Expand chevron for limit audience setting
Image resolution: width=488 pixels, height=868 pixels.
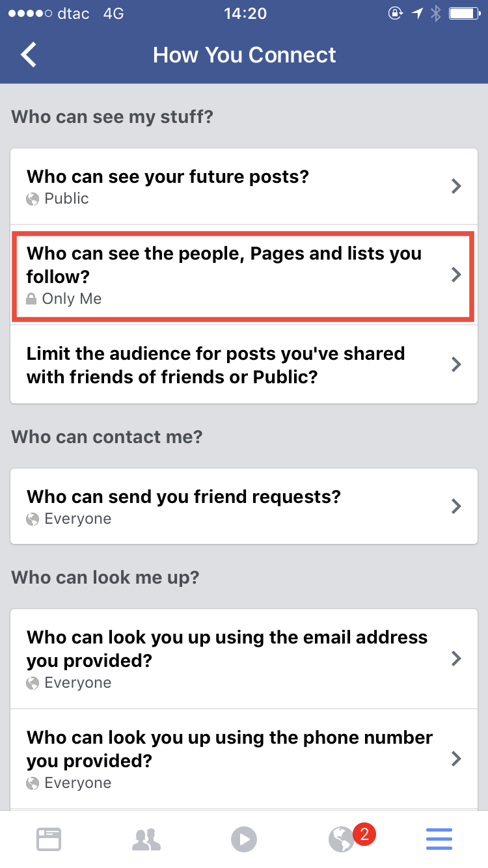click(457, 364)
